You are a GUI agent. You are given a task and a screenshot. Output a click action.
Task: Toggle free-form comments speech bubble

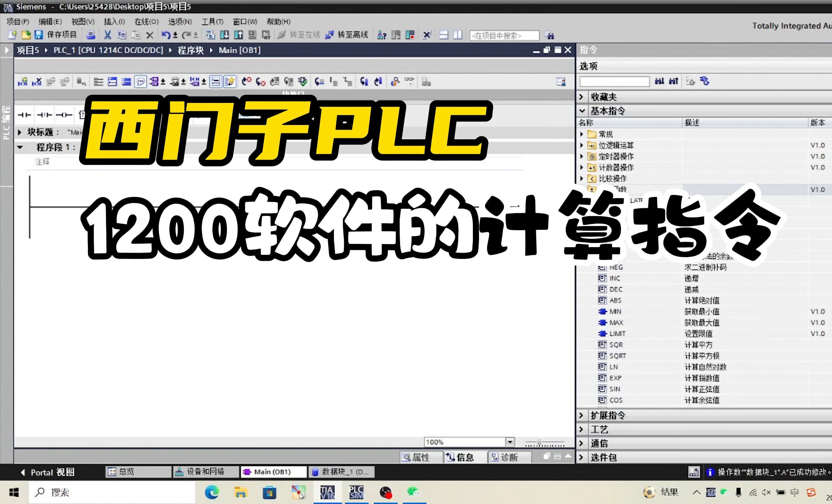(x=140, y=82)
